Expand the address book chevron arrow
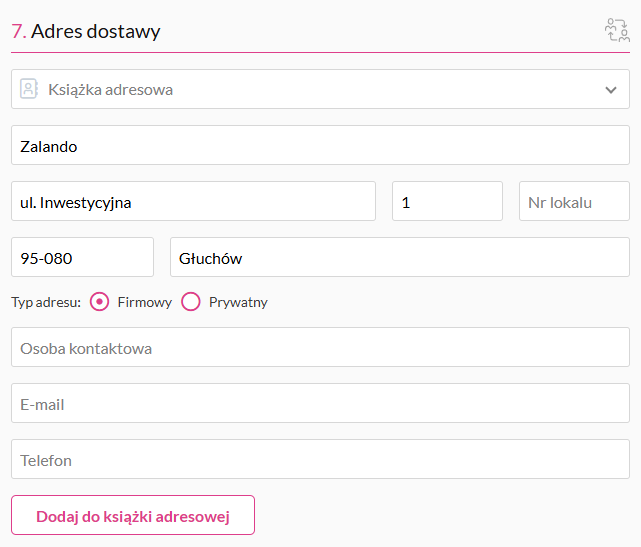This screenshot has height=547, width=641. [x=611, y=90]
